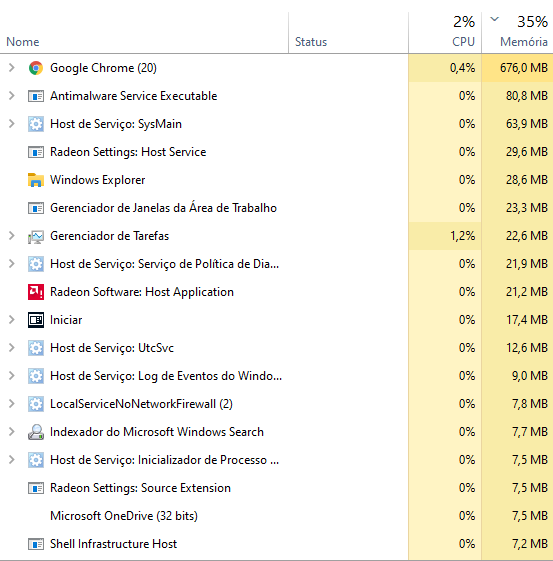This screenshot has height=561, width=553.
Task: Select the Windows Explorer folder icon
Action: point(36,180)
